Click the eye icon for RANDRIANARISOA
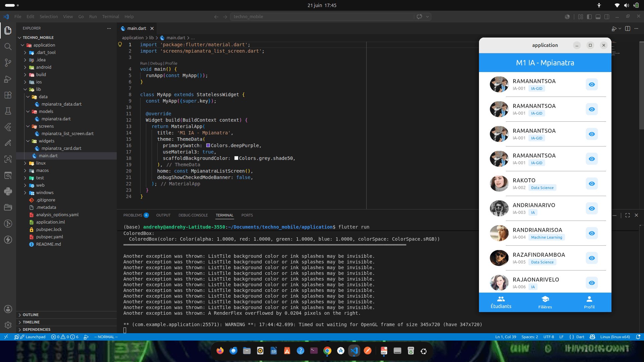 tap(592, 233)
